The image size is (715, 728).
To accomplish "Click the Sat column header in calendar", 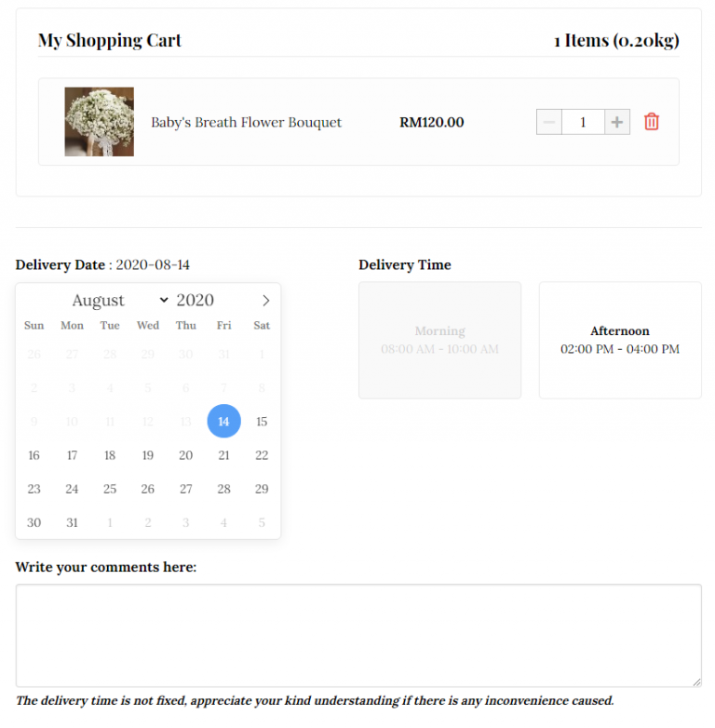I will pos(262,325).
